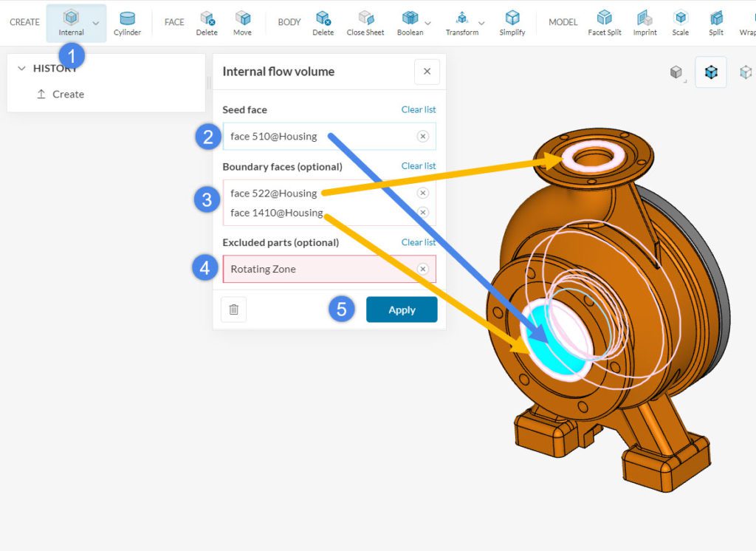Switch to the shaded display mode cube
756x551 pixels.
(x=711, y=72)
